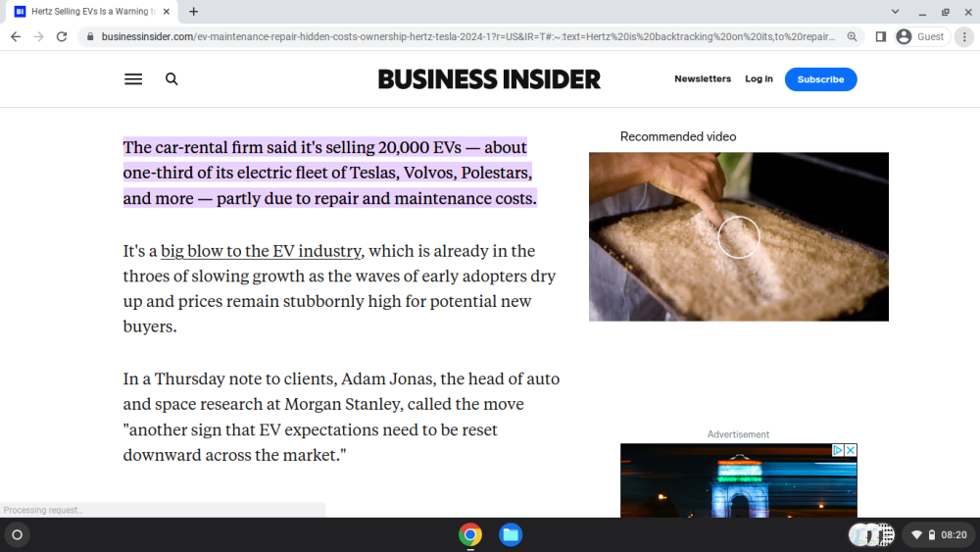Open the zoom magnifier in address bar
This screenshot has width=980, height=552.
pos(852,37)
